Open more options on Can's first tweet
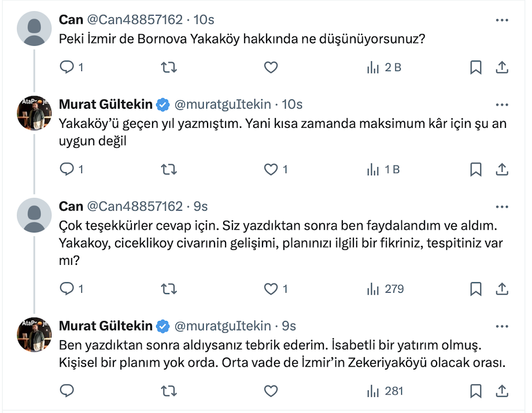The height and width of the screenshot is (413, 532). [502, 20]
